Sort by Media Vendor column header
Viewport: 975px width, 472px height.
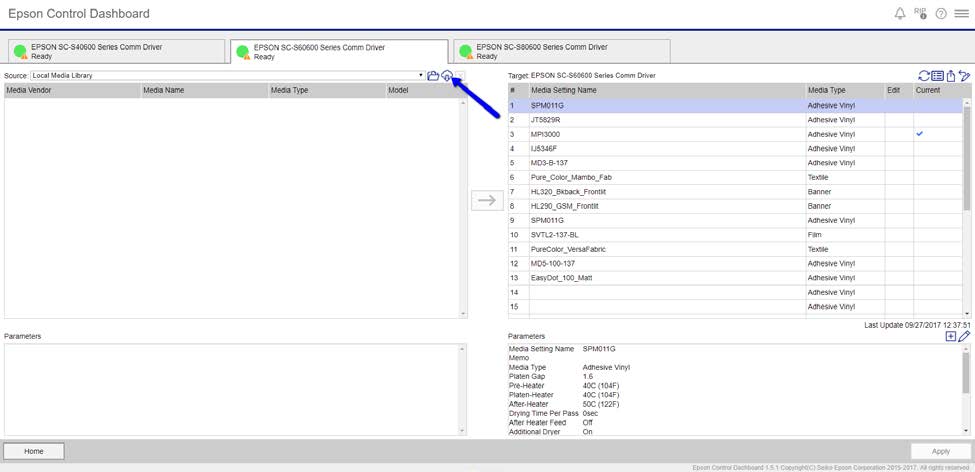tap(72, 90)
